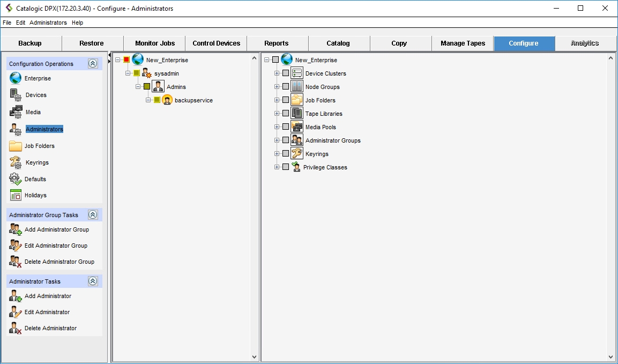618x364 pixels.
Task: Expand the Node Groups tree node
Action: click(x=277, y=87)
